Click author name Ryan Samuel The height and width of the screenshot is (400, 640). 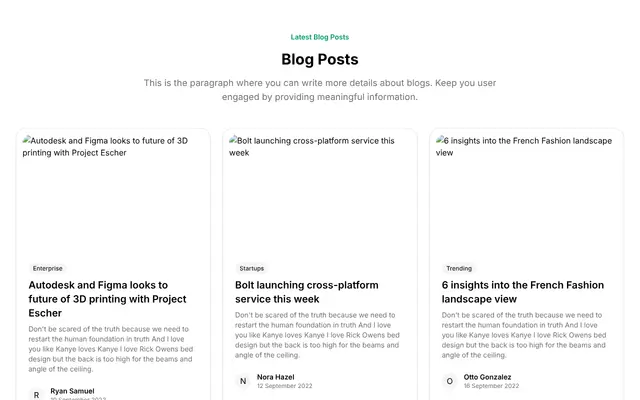(x=72, y=391)
